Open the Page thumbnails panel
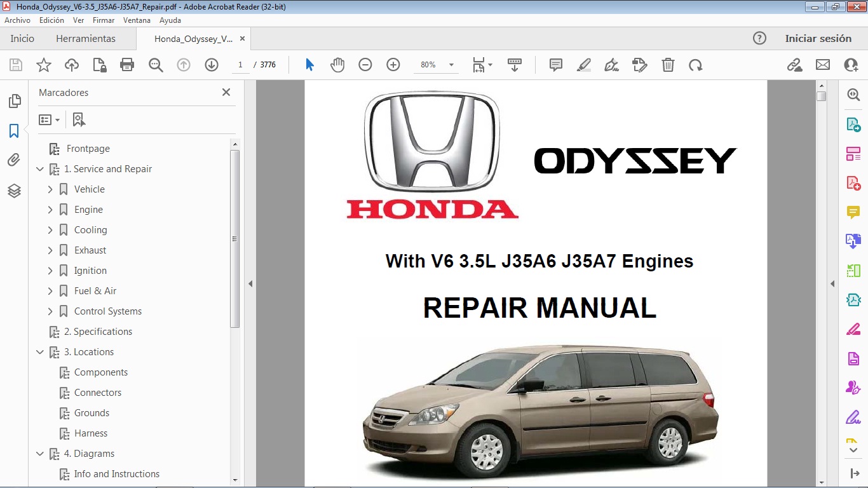 click(x=14, y=100)
